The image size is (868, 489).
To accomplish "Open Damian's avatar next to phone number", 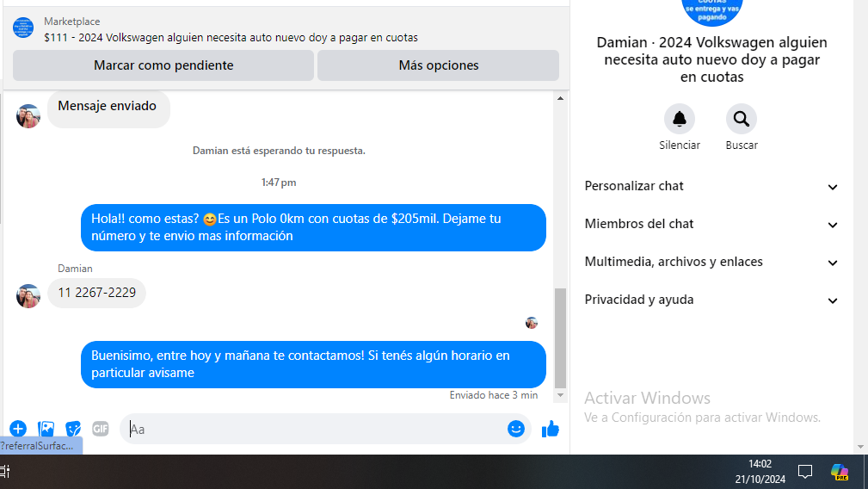I will coord(28,296).
